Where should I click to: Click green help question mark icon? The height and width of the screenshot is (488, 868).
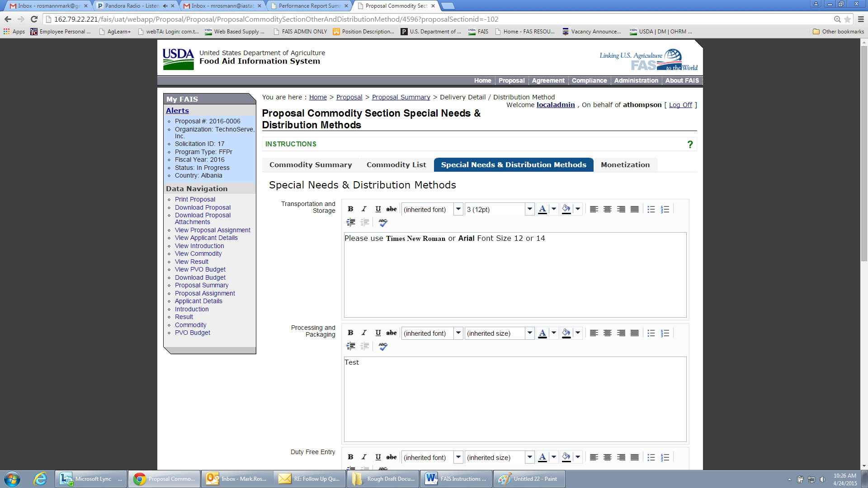click(x=690, y=144)
